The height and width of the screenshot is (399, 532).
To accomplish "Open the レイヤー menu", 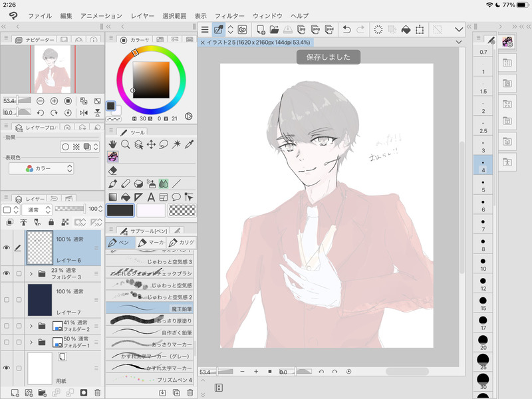I will tap(142, 16).
